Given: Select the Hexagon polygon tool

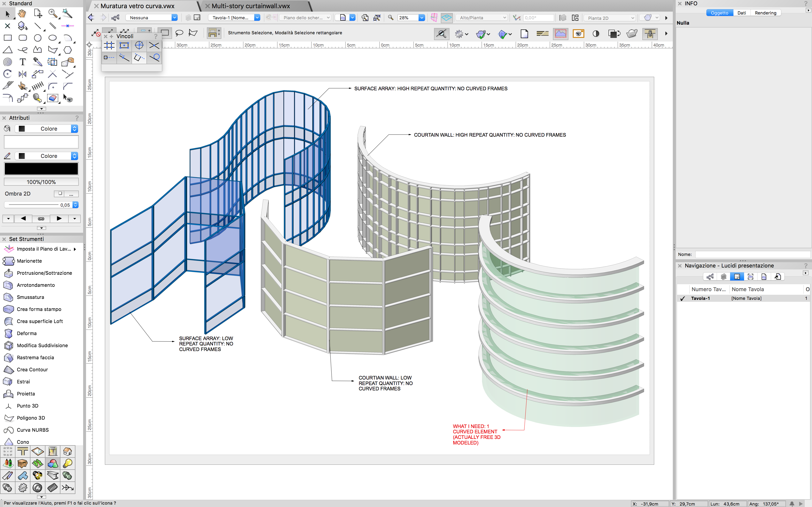Looking at the screenshot, I should click(x=67, y=50).
